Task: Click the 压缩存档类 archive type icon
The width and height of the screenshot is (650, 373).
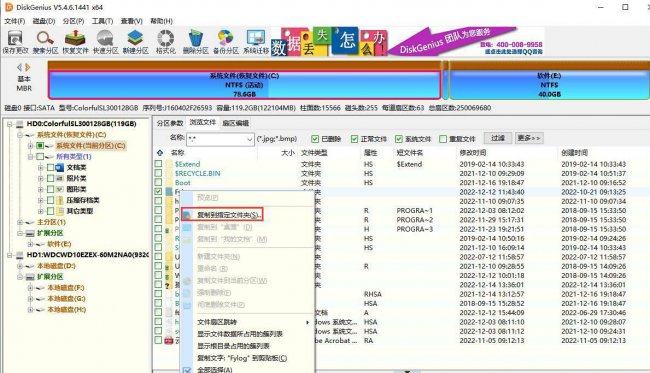Action: (x=60, y=200)
